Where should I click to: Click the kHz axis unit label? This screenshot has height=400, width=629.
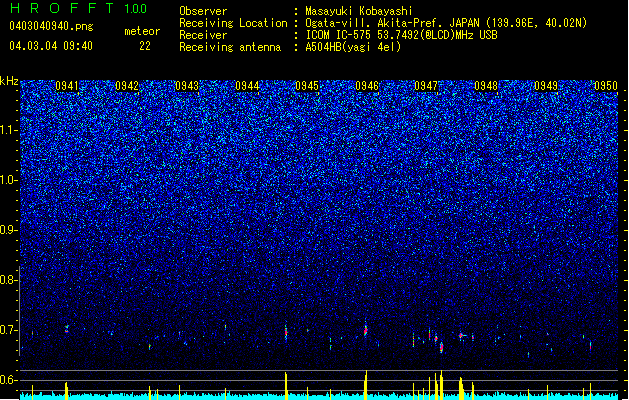[9, 81]
